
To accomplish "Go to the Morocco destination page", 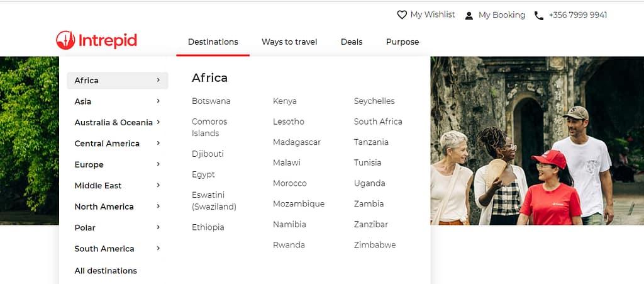I will 290,183.
